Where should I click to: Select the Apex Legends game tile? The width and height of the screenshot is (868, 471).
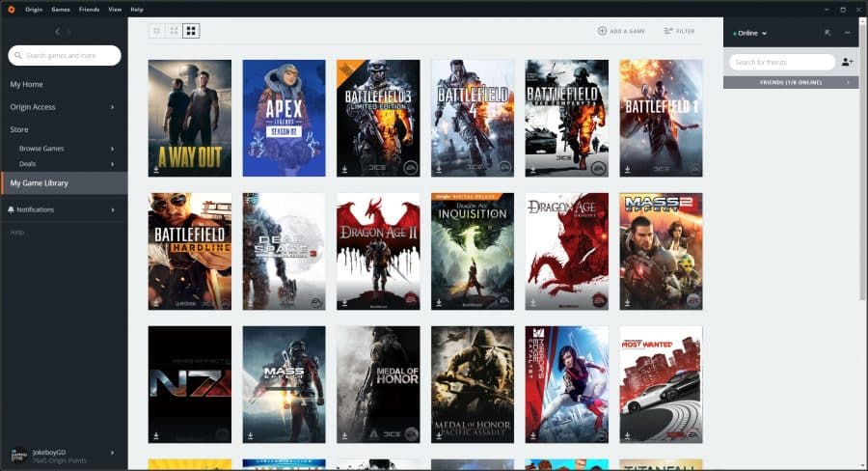284,118
